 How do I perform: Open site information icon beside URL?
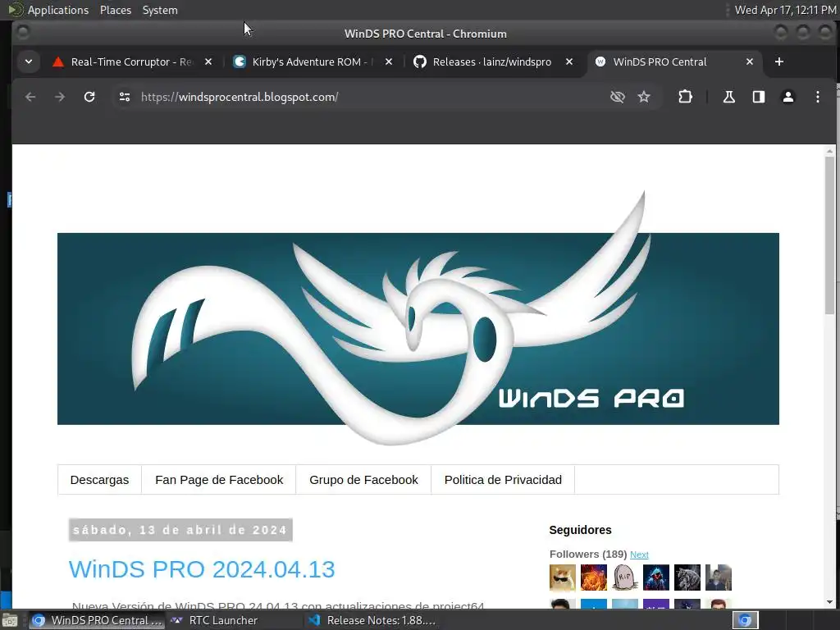(x=125, y=97)
